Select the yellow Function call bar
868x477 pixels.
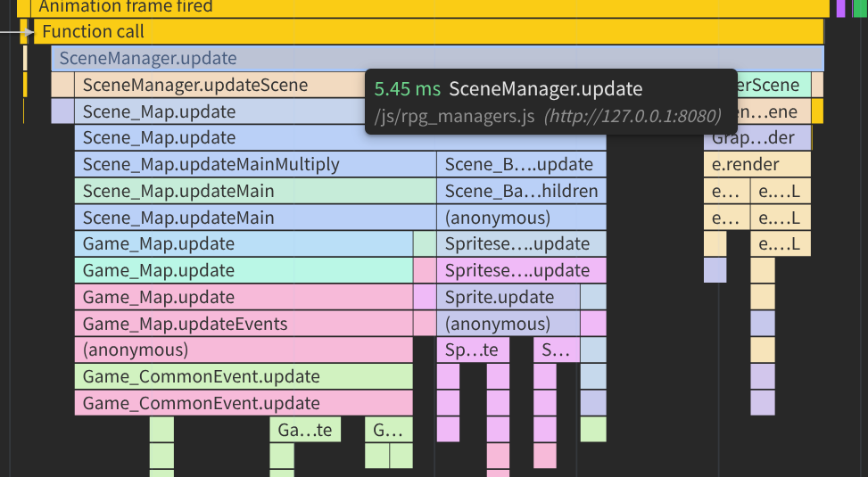coord(429,31)
